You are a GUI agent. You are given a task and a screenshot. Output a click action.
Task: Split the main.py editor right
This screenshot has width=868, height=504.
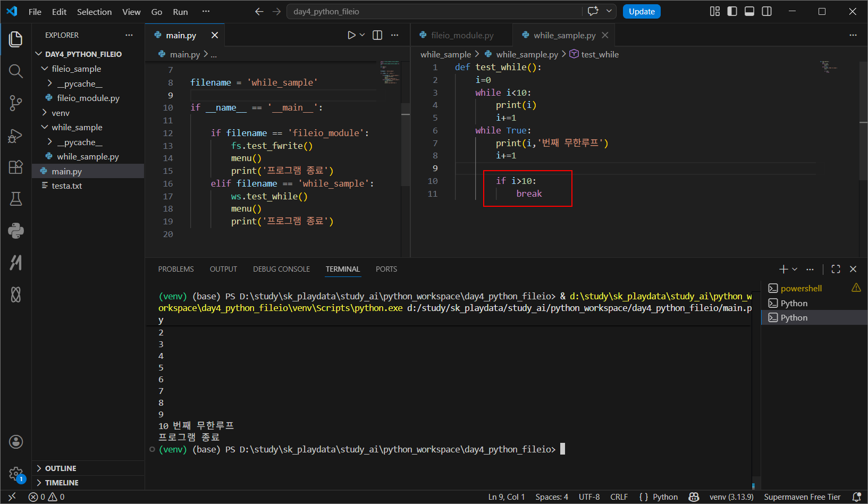[377, 35]
